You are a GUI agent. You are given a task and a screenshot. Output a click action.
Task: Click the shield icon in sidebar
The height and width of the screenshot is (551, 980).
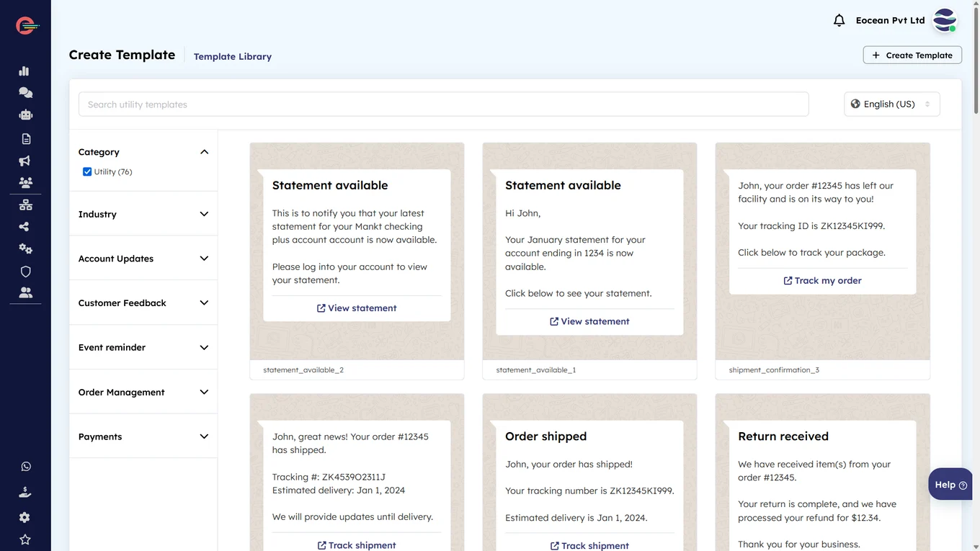25,272
